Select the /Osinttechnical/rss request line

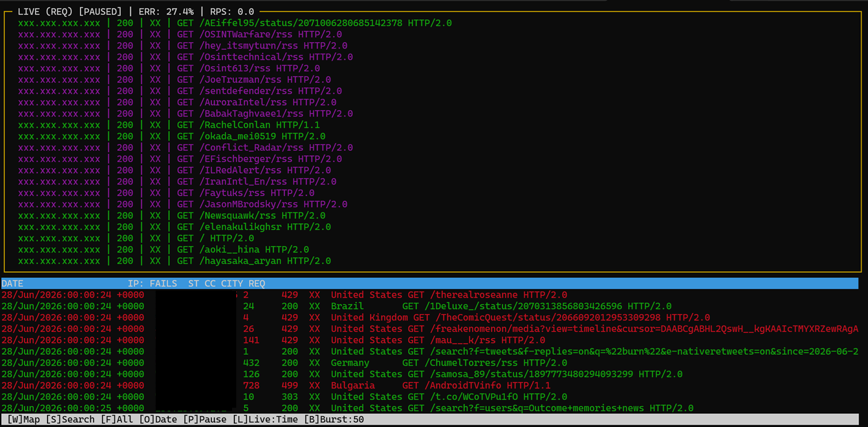[x=185, y=57]
